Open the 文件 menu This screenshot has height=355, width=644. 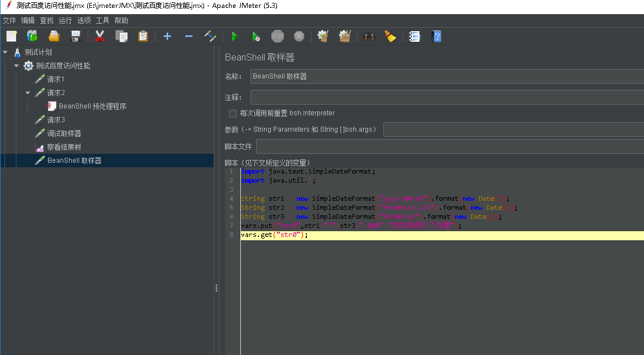(x=9, y=20)
